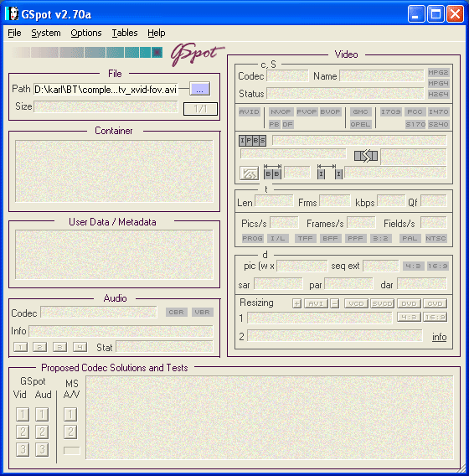
Task: Toggle the VBR audio indicator
Action: (203, 312)
